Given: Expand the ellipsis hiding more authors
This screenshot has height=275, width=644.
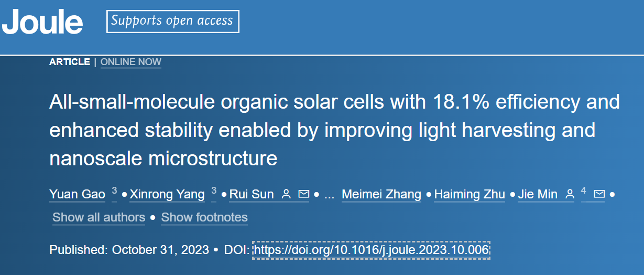Looking at the screenshot, I should click(x=329, y=196).
